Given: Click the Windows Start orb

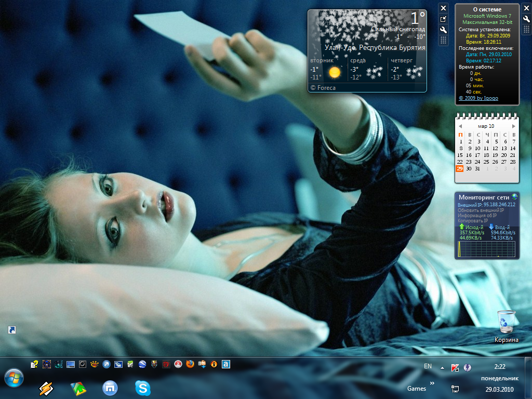Looking at the screenshot, I should point(13,377).
